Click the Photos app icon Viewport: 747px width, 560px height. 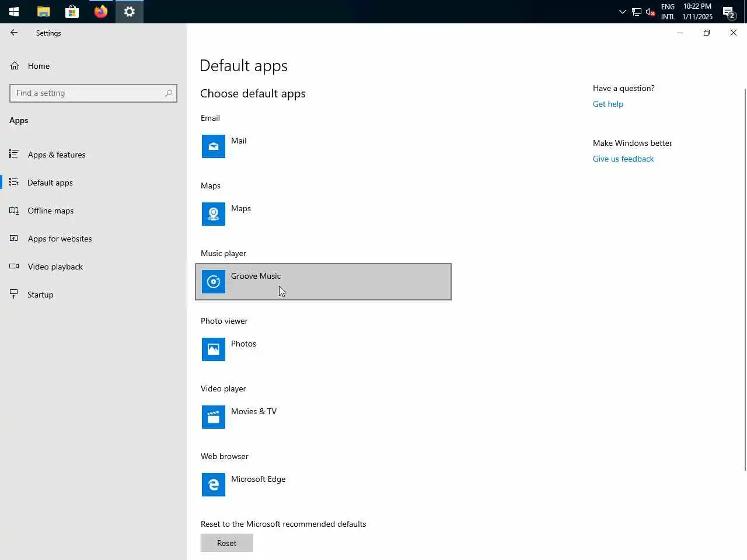(x=214, y=349)
